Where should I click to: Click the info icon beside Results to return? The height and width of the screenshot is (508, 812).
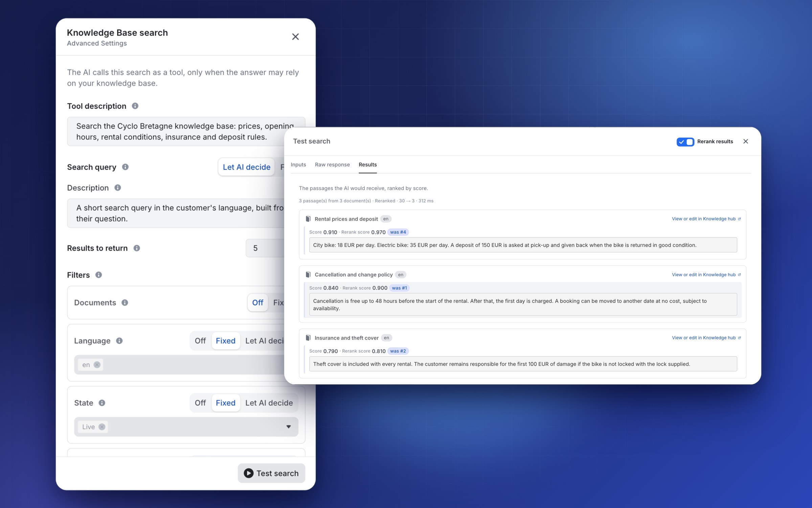coord(137,248)
